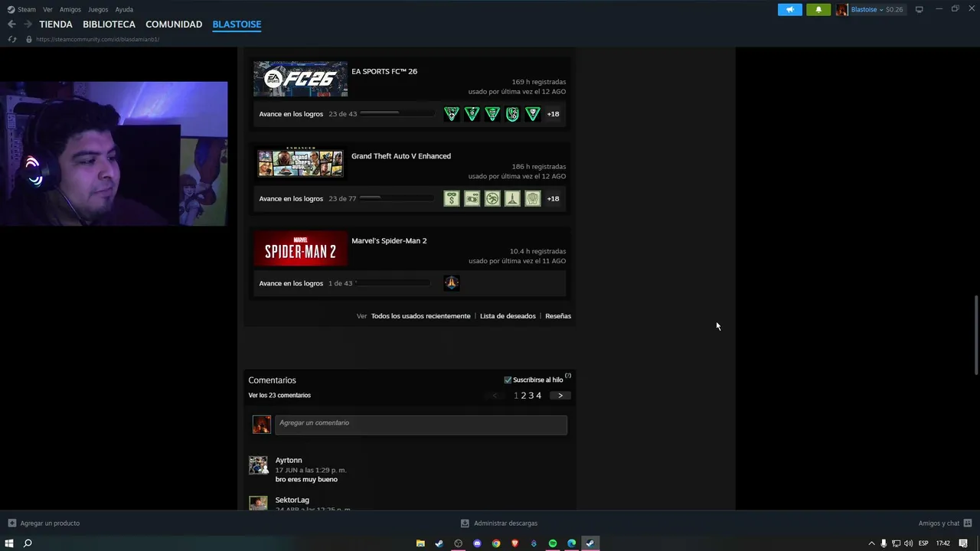Select the last GTA V achievement icon before +18
The image size is (980, 551).
point(533,199)
